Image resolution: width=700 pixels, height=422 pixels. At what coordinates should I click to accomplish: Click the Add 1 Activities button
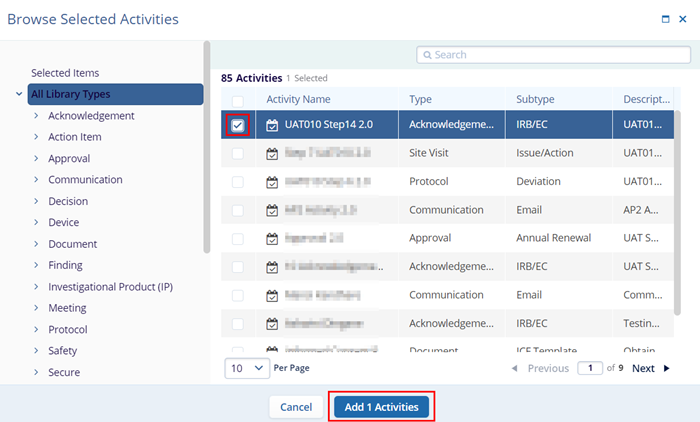381,407
